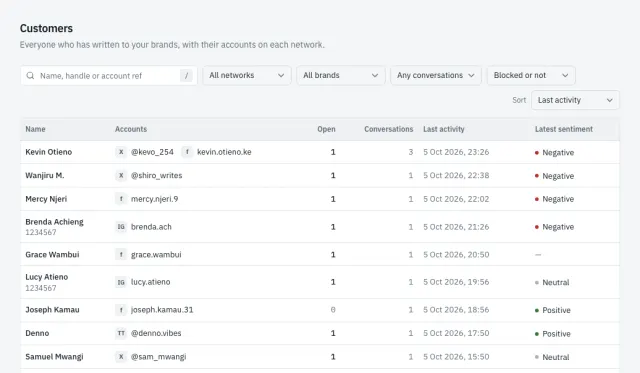Click the kevin.otieno.ke account
This screenshot has height=373, width=640.
point(224,152)
